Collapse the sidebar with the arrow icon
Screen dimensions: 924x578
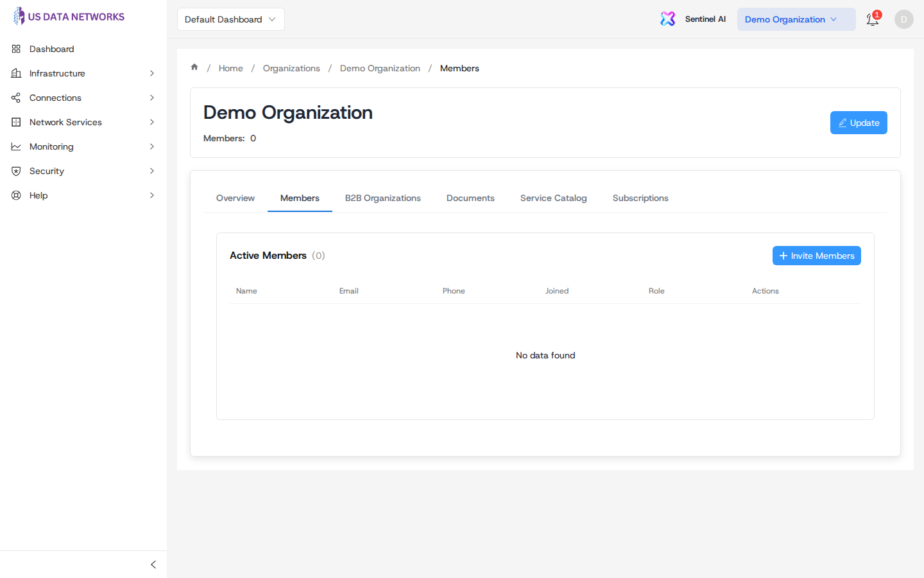153,565
